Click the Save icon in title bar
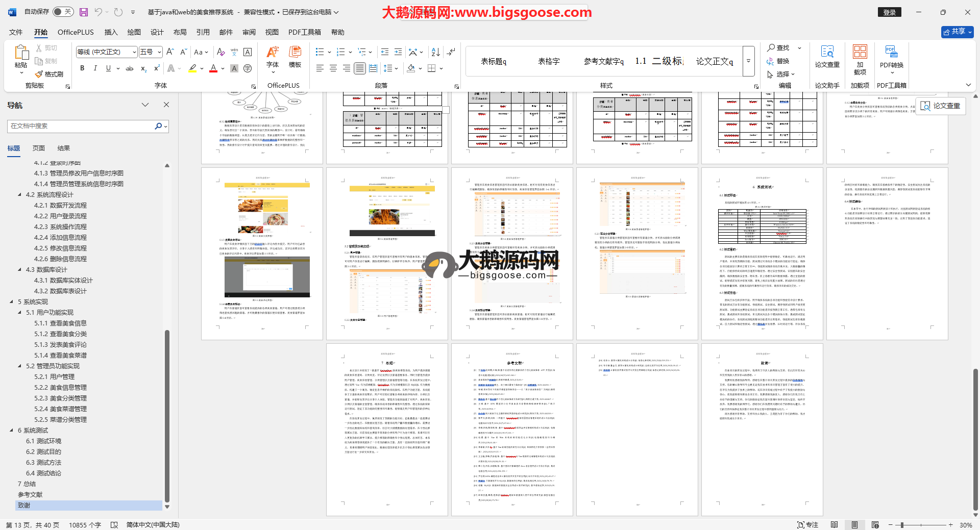This screenshot has width=980, height=530. [84, 12]
